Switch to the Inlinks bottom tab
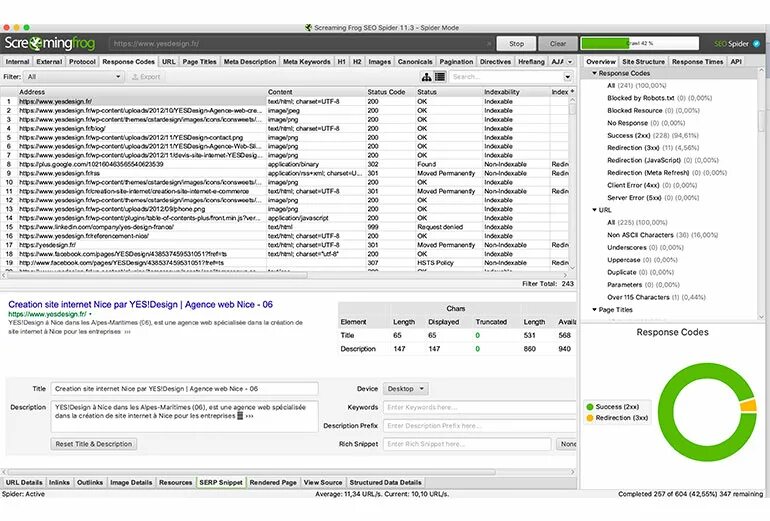Screen dimensions: 770x521 coord(59,482)
